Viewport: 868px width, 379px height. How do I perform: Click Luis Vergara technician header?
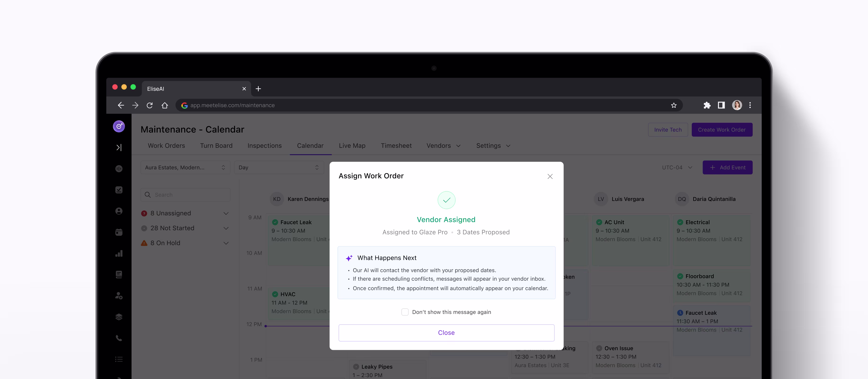pyautogui.click(x=619, y=199)
